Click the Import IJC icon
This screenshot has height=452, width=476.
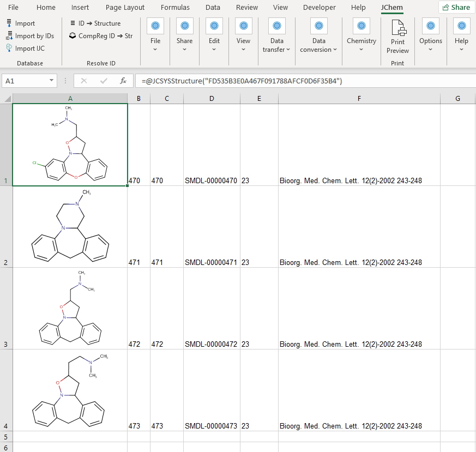click(x=9, y=49)
